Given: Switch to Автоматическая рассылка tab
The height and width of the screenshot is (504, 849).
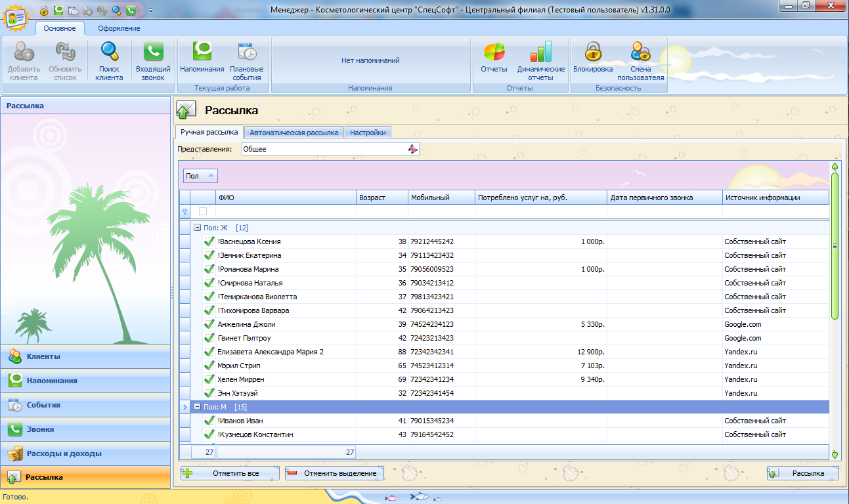Looking at the screenshot, I should 294,133.
